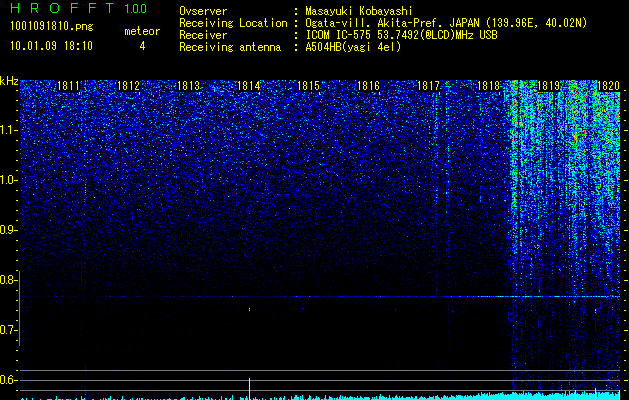Click the bright meteor echo spot near 1814
The width and height of the screenshot is (629, 400).
pos(250,309)
